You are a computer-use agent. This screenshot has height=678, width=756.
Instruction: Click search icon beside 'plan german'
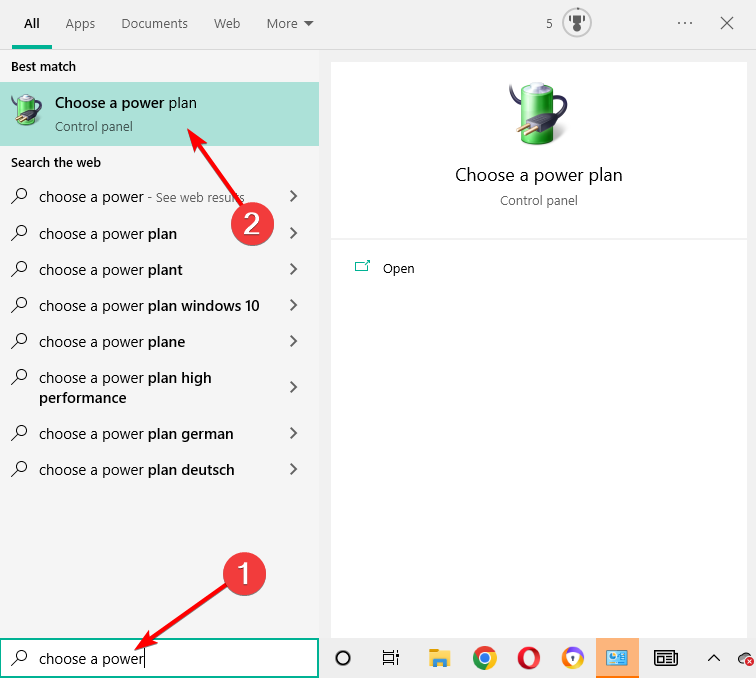pos(19,433)
